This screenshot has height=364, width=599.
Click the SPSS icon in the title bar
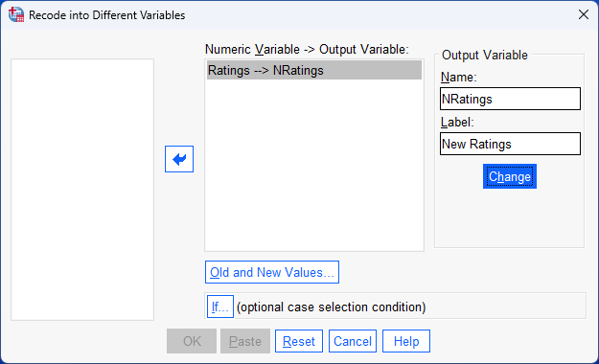click(16, 15)
